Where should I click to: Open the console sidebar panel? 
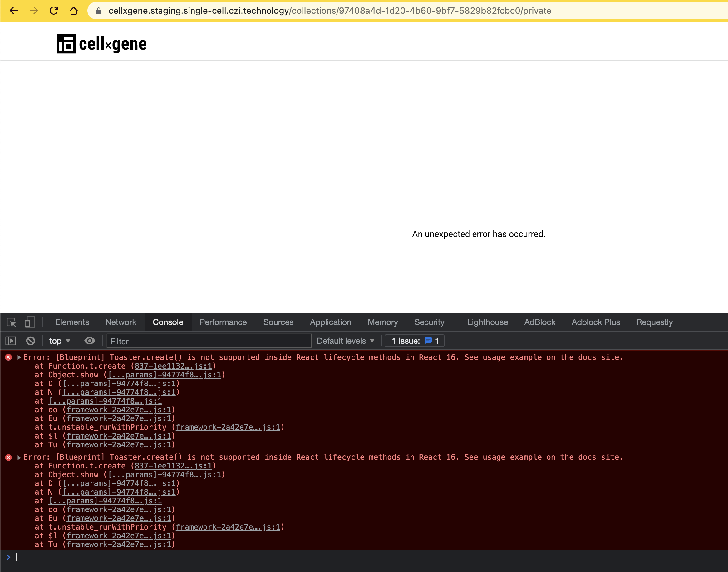click(x=10, y=341)
